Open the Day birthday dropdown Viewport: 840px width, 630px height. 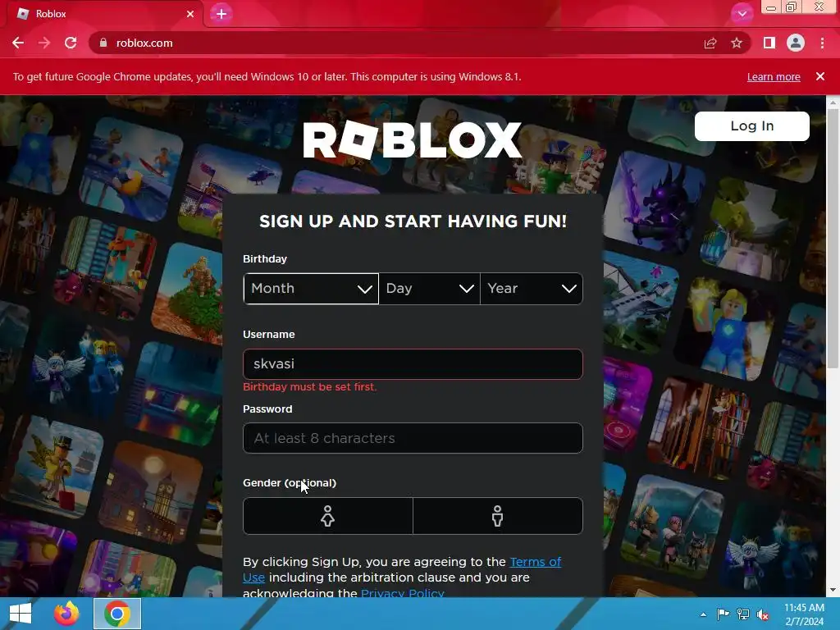(x=429, y=289)
